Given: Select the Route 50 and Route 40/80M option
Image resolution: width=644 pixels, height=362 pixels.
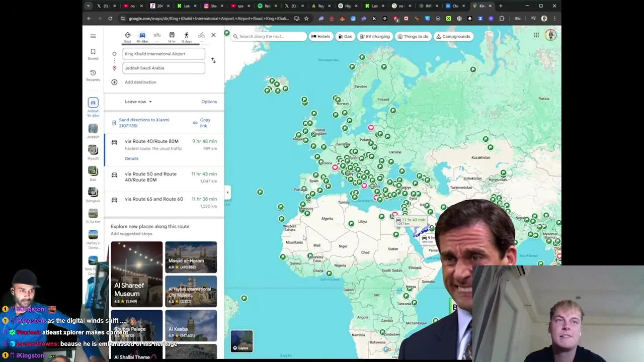Looking at the screenshot, I should tap(164, 177).
